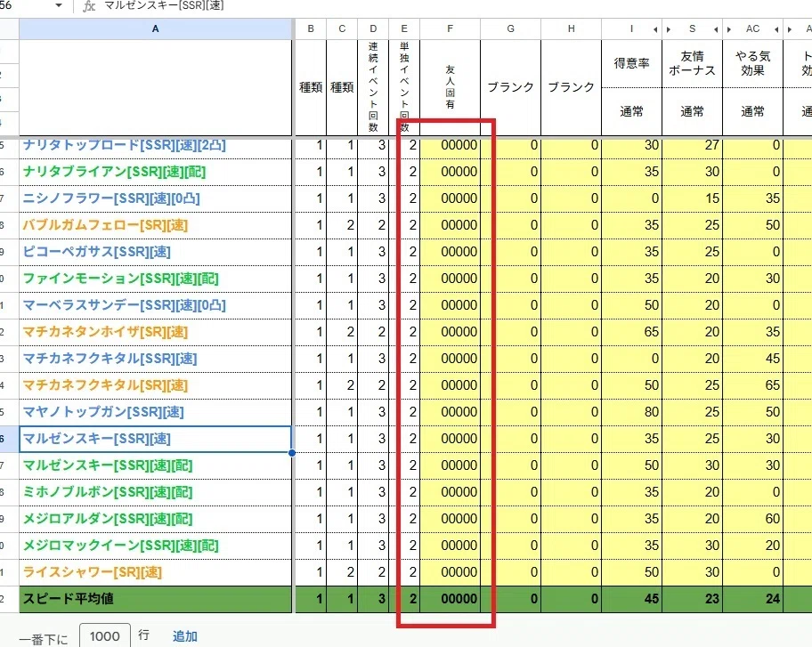This screenshot has height=647, width=812.
Task: Click 友情ボーナス value 15 in ニシノフラワー row
Action: point(693,198)
